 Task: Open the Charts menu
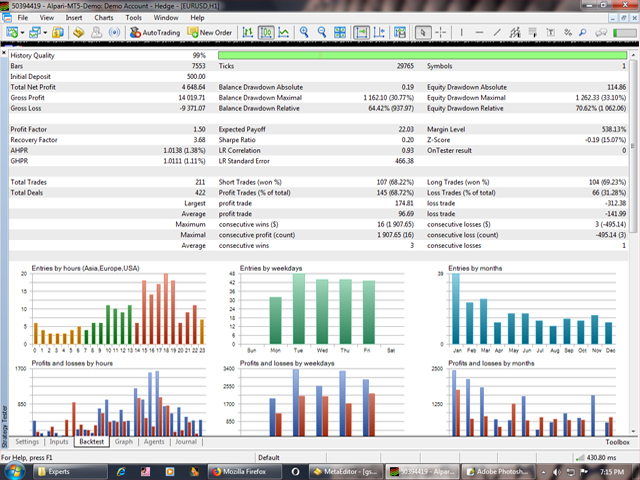104,18
